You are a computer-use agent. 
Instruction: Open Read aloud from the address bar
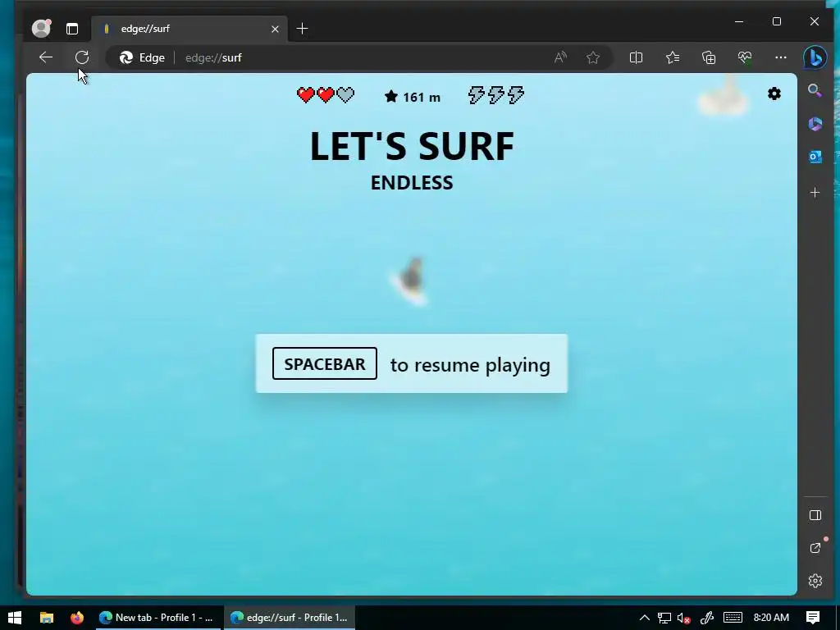point(560,57)
